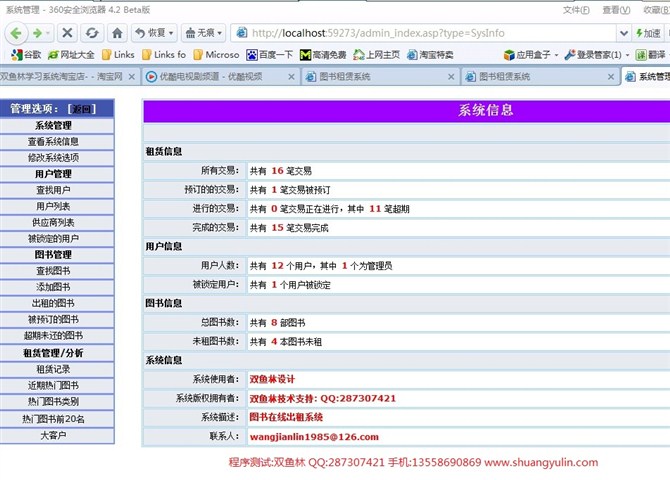Open 被锁定的用户 in sidebar
Viewport: 670px width, 480px height.
pos(53,239)
